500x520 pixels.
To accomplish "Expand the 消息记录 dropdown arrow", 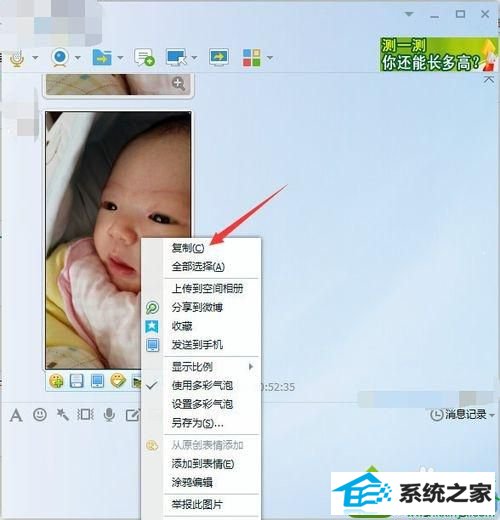I will [492, 415].
